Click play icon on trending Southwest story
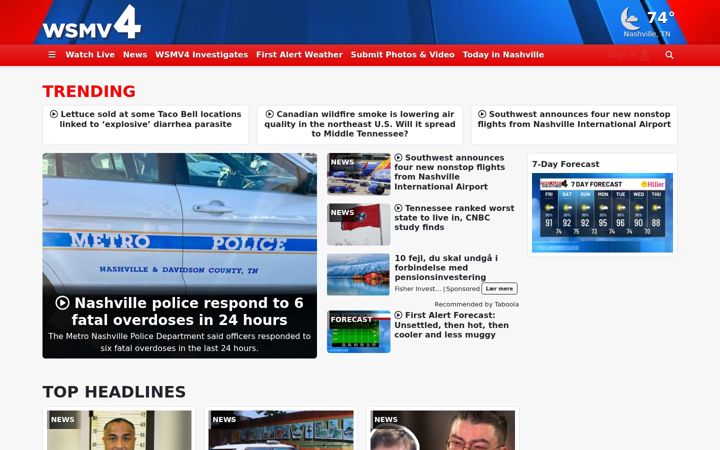Viewport: 720px width, 450px height. 482,114
